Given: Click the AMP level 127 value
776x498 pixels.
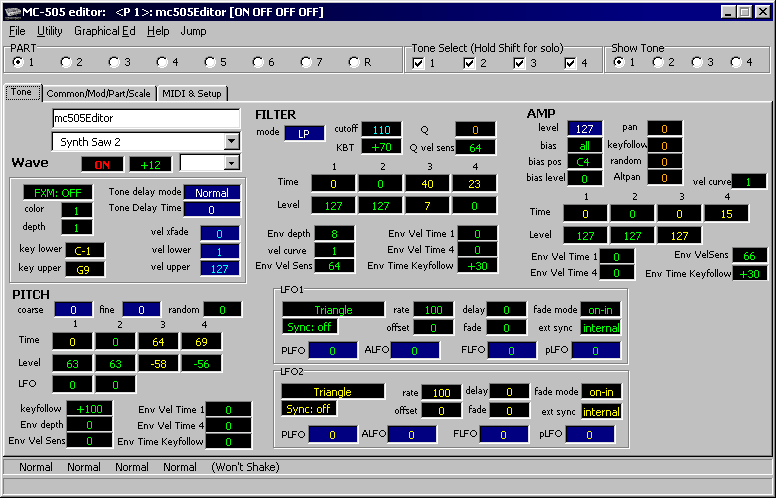Looking at the screenshot, I should (584, 129).
